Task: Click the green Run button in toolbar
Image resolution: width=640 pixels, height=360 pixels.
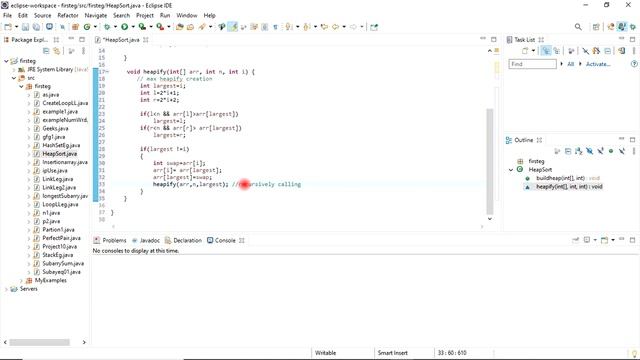Action: (x=124, y=27)
